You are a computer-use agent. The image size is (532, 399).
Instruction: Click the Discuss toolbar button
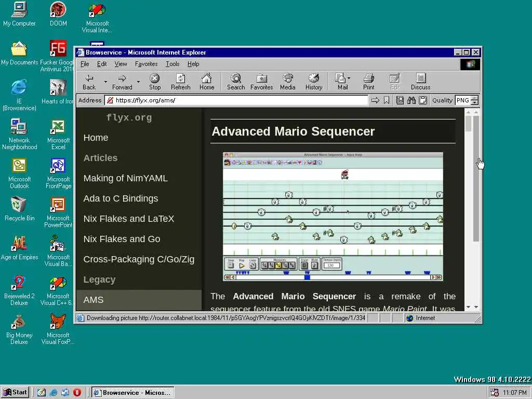pos(420,82)
